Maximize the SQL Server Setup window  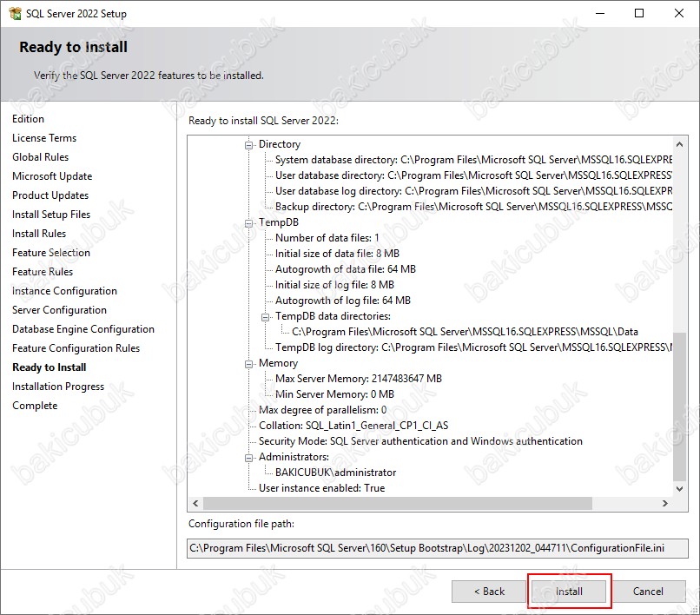pos(639,13)
